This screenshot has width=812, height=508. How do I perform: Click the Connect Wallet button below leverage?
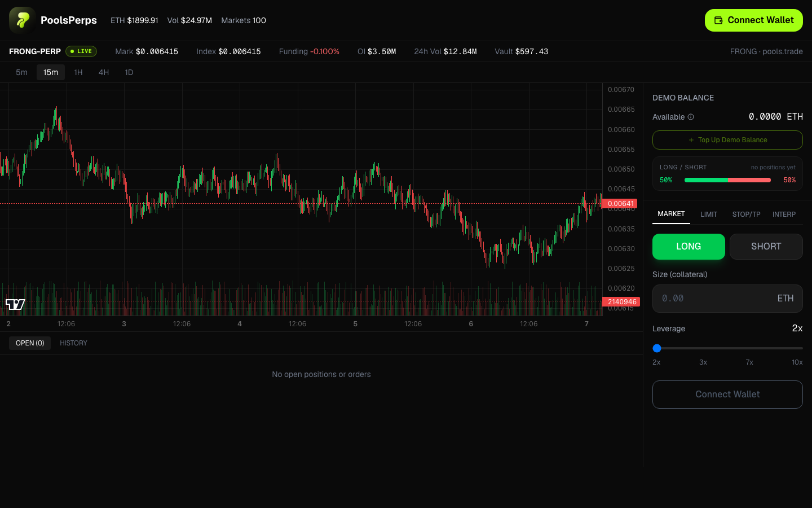tap(727, 395)
